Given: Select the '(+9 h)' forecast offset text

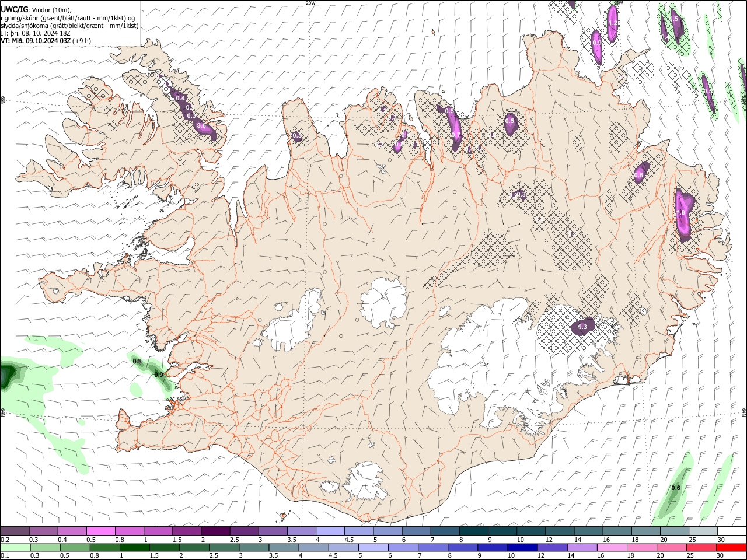Looking at the screenshot, I should tap(83, 41).
